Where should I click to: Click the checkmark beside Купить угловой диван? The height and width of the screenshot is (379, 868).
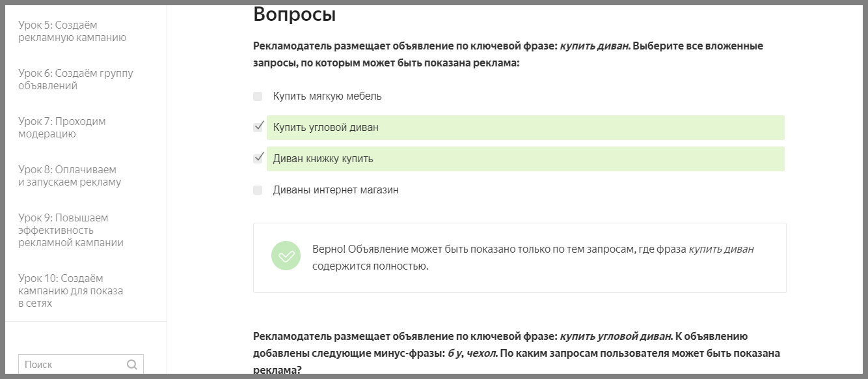258,127
